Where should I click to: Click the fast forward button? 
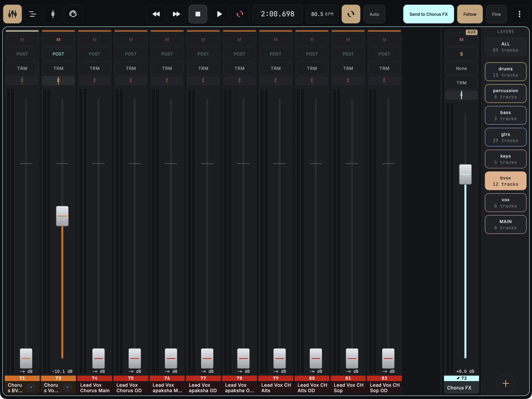(x=176, y=14)
